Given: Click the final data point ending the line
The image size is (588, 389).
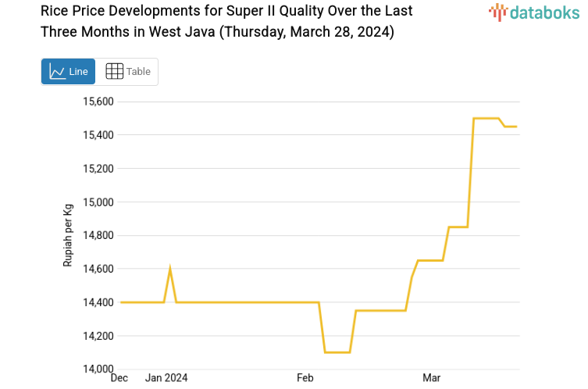Looking at the screenshot, I should tap(516, 127).
